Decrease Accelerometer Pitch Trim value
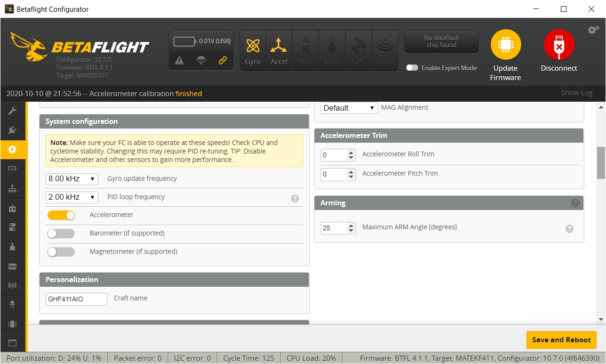This screenshot has width=606, height=364. click(x=351, y=177)
